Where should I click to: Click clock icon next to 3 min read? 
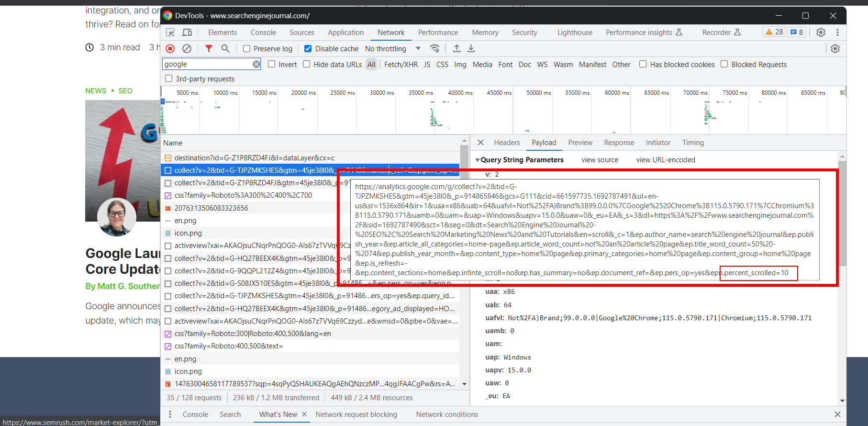click(89, 47)
